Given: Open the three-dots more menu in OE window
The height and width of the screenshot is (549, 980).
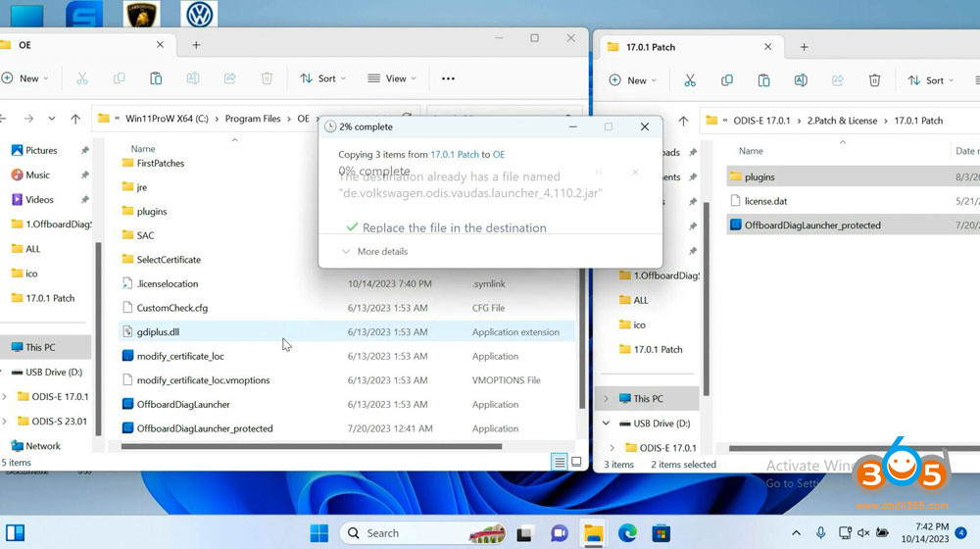Looking at the screenshot, I should coord(448,78).
